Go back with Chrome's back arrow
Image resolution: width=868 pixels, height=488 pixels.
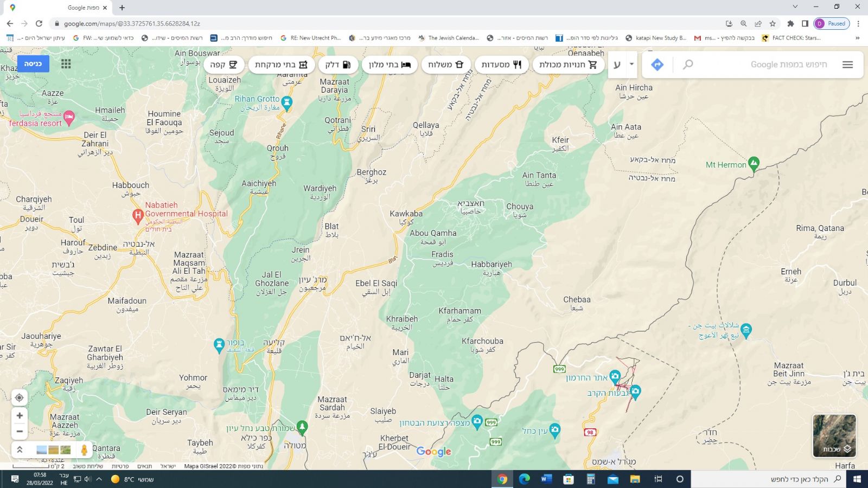pos(10,23)
